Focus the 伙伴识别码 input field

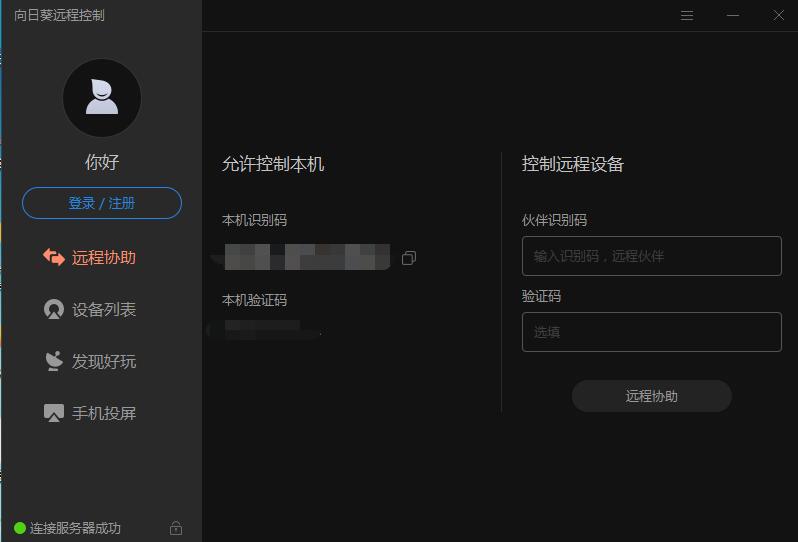coord(651,256)
